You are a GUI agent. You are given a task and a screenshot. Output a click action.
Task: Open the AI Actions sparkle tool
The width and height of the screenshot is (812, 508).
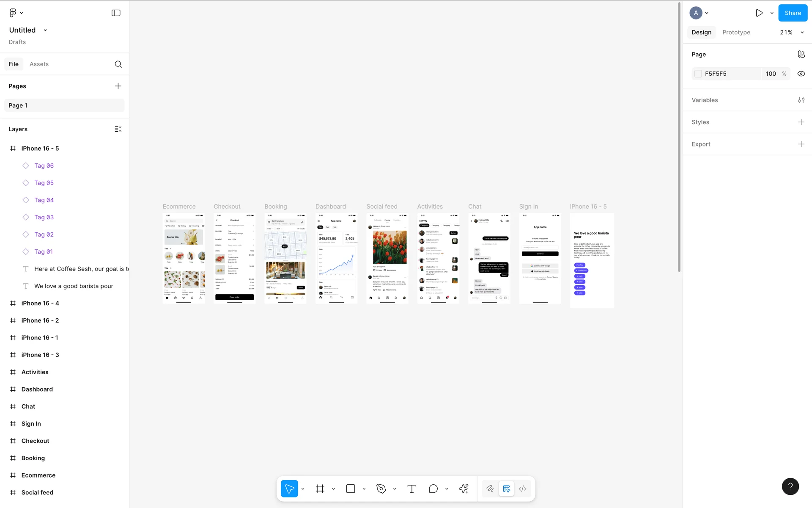click(x=464, y=489)
